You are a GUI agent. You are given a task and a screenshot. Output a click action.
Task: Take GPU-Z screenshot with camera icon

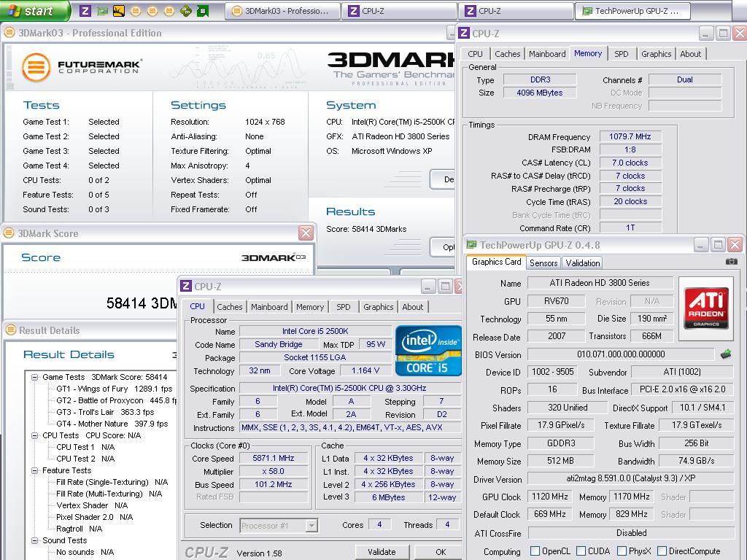pos(731,262)
